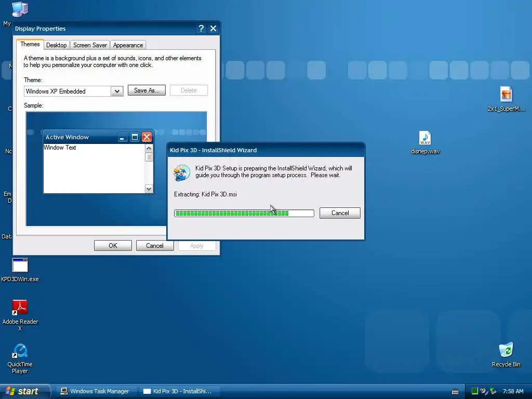The width and height of the screenshot is (532, 399).
Task: Click the Kid Pix 3D installer icon
Action: (x=181, y=172)
